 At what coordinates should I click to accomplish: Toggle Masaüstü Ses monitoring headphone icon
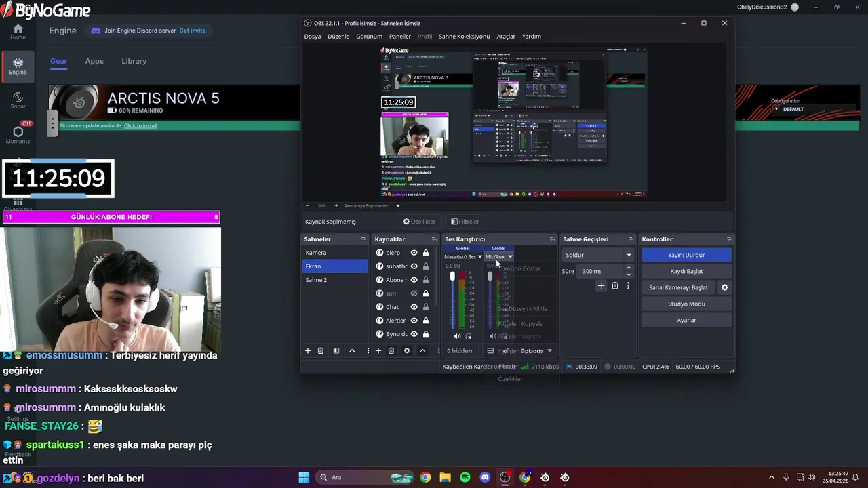coord(468,336)
